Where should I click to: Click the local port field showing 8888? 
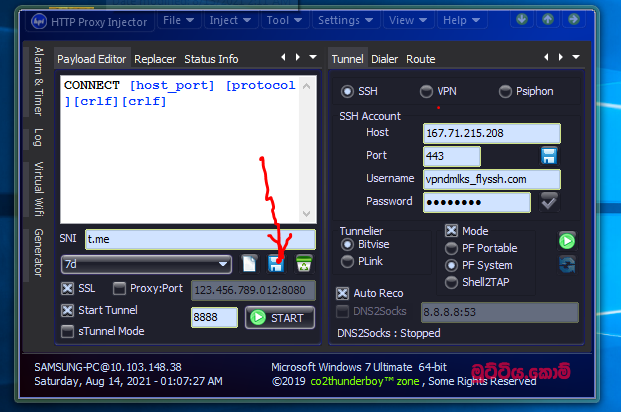pos(214,317)
